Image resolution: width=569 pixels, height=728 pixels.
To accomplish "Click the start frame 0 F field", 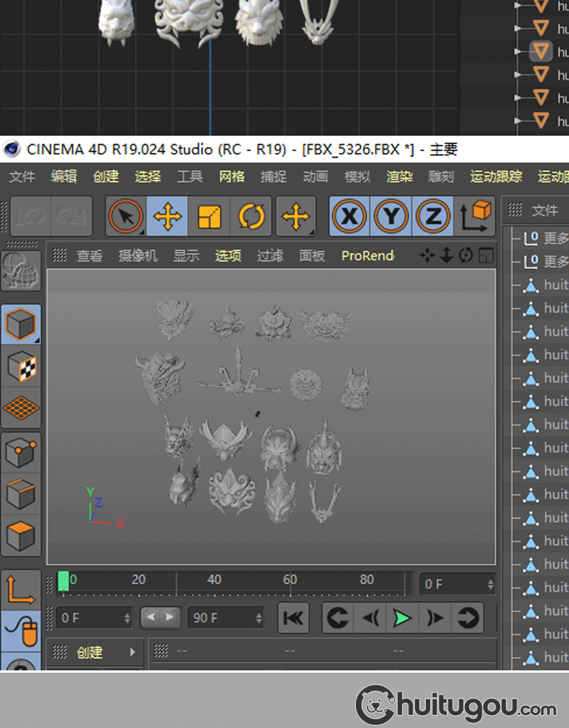I will [x=94, y=618].
